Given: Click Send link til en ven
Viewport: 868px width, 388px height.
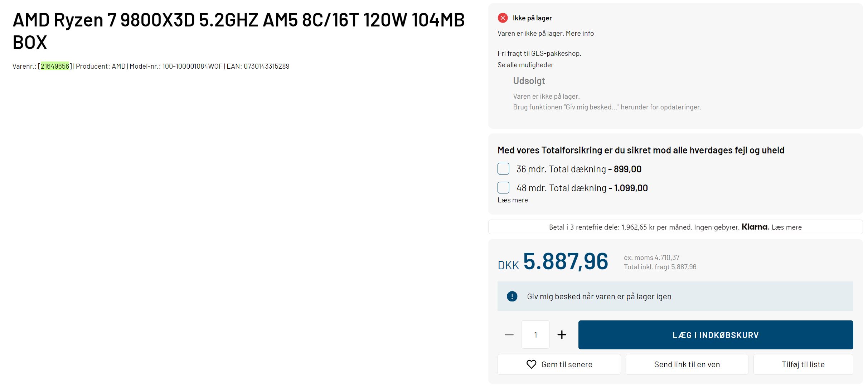Looking at the screenshot, I should click(x=686, y=364).
